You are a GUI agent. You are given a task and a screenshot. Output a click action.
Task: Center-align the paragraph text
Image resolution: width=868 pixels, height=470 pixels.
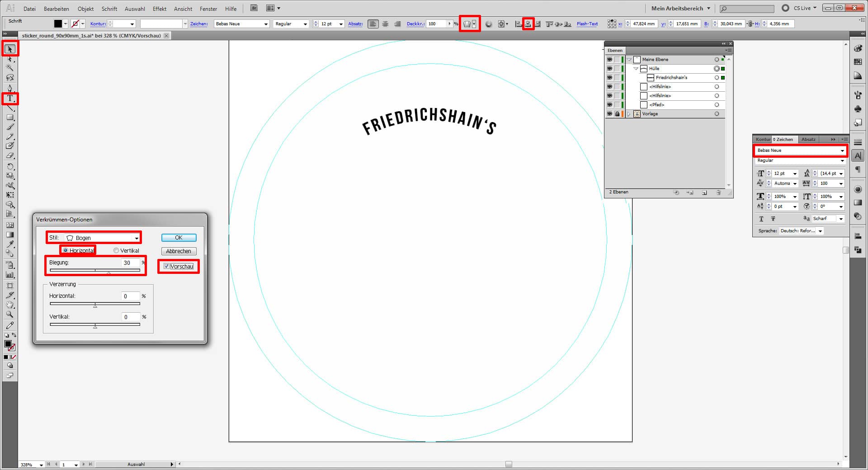click(x=385, y=24)
